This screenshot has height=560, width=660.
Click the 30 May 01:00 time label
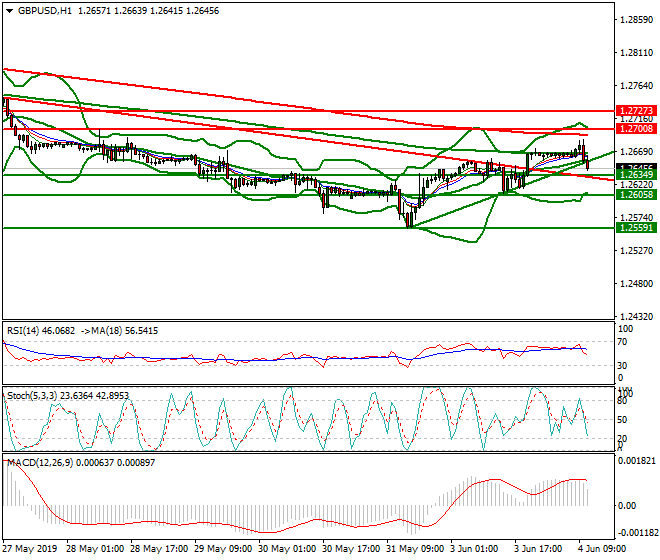click(287, 549)
